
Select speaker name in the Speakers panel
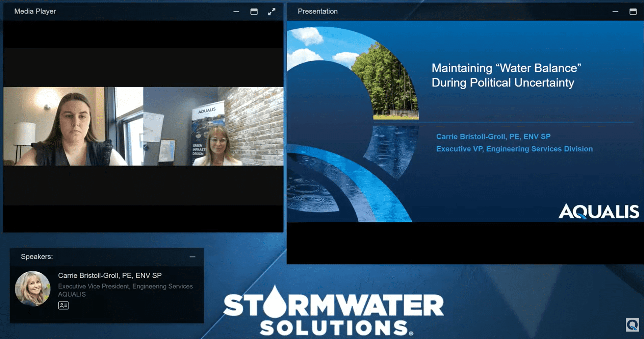coord(109,275)
